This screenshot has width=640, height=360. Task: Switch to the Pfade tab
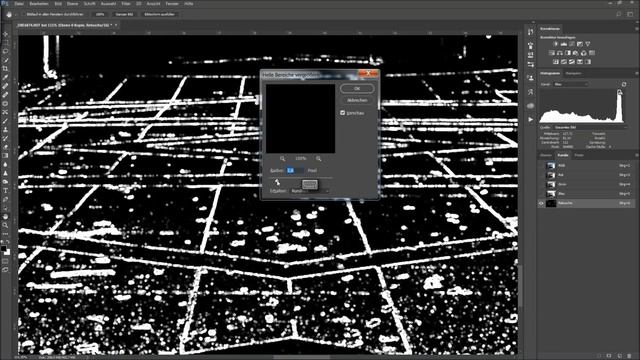pyautogui.click(x=579, y=155)
